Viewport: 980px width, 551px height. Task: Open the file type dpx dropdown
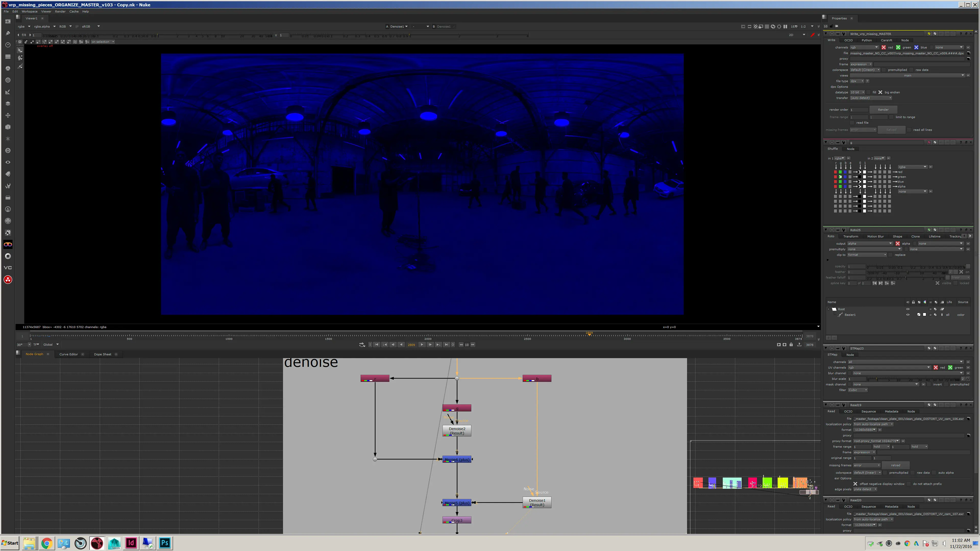point(857,81)
